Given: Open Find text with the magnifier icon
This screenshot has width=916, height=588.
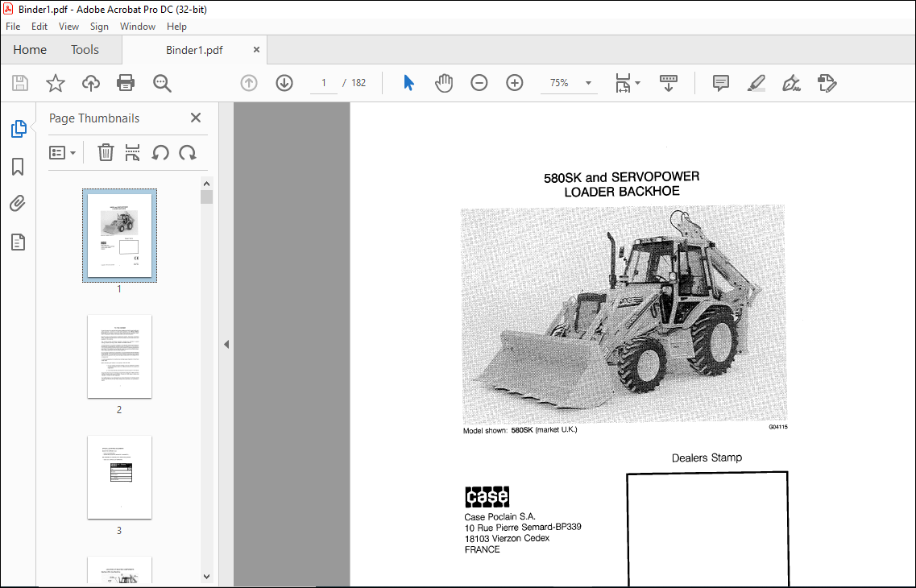Looking at the screenshot, I should pos(162,83).
